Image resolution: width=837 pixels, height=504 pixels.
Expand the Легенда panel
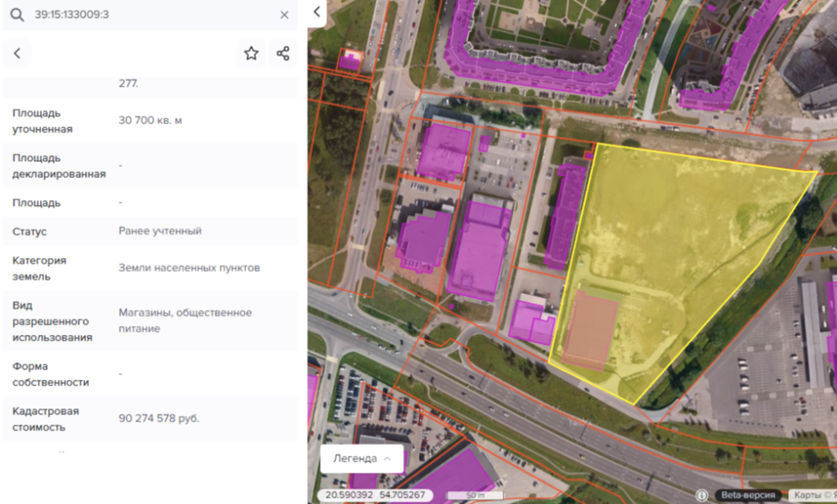click(362, 458)
